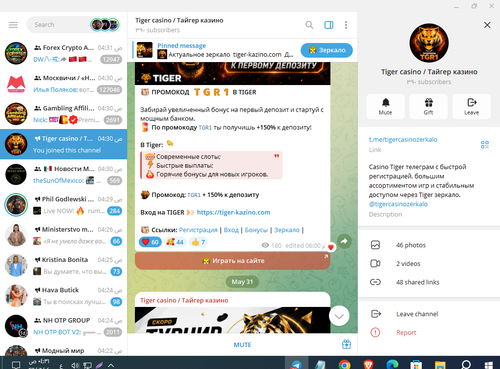500x369 pixels.
Task: Close the channel info panel
Action: pos(487,25)
